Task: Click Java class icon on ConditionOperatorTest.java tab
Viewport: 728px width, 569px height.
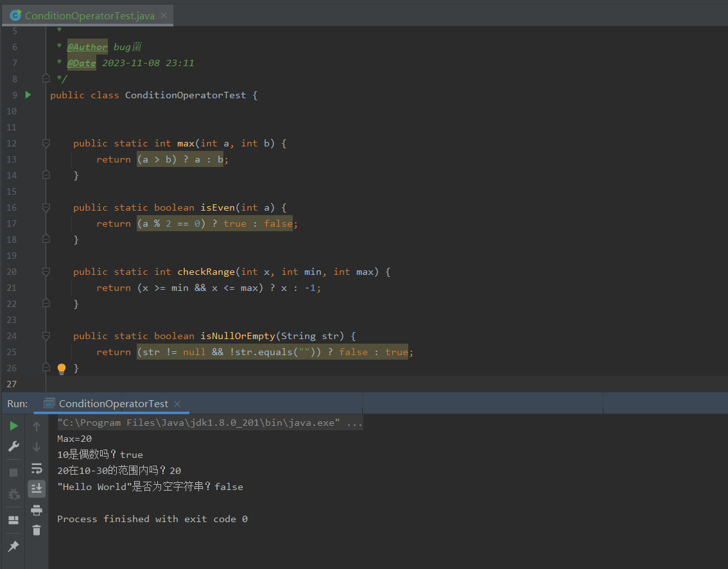Action: (15, 15)
